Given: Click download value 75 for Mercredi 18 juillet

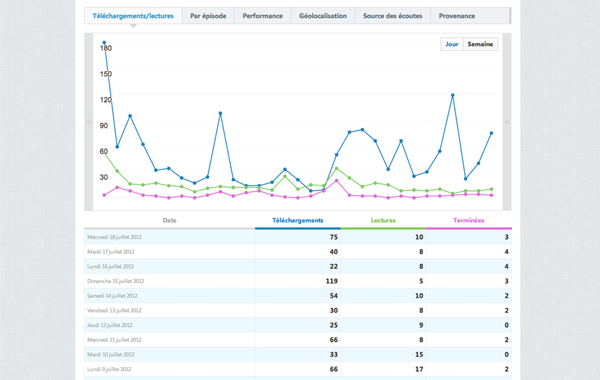Looking at the screenshot, I should 334,237.
